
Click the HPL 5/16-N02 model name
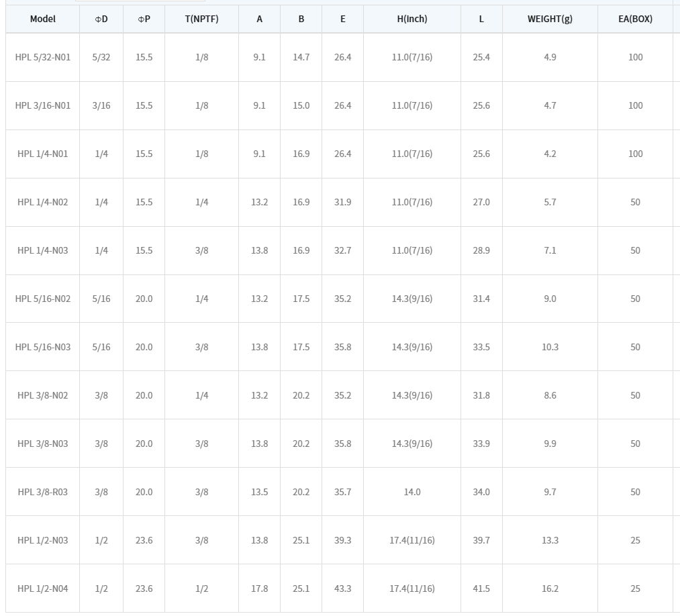tap(43, 299)
